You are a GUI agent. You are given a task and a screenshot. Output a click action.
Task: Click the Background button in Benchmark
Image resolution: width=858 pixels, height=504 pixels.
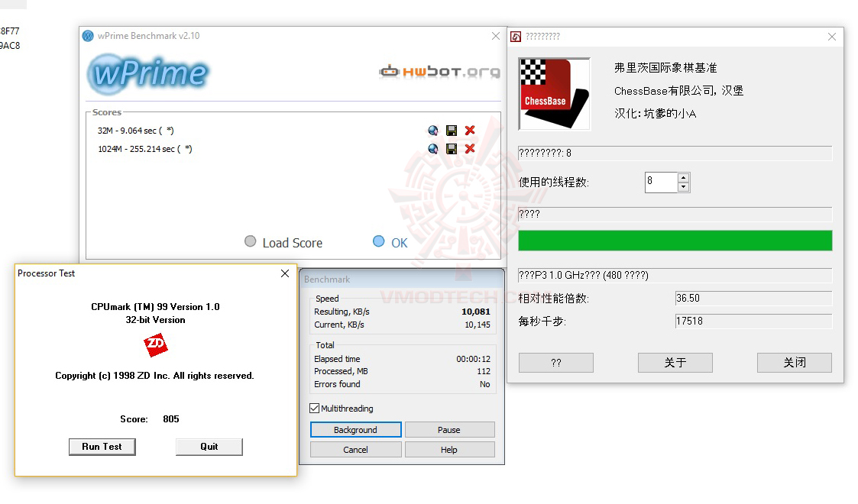(356, 430)
